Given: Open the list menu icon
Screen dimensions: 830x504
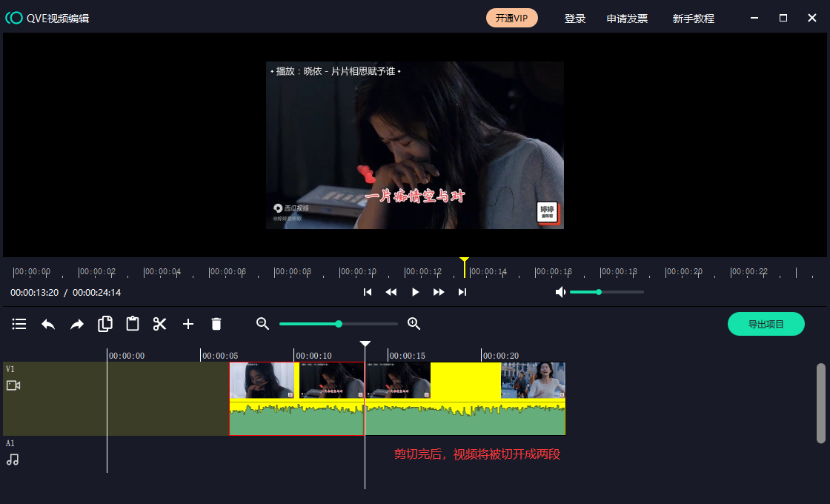Looking at the screenshot, I should (19, 324).
